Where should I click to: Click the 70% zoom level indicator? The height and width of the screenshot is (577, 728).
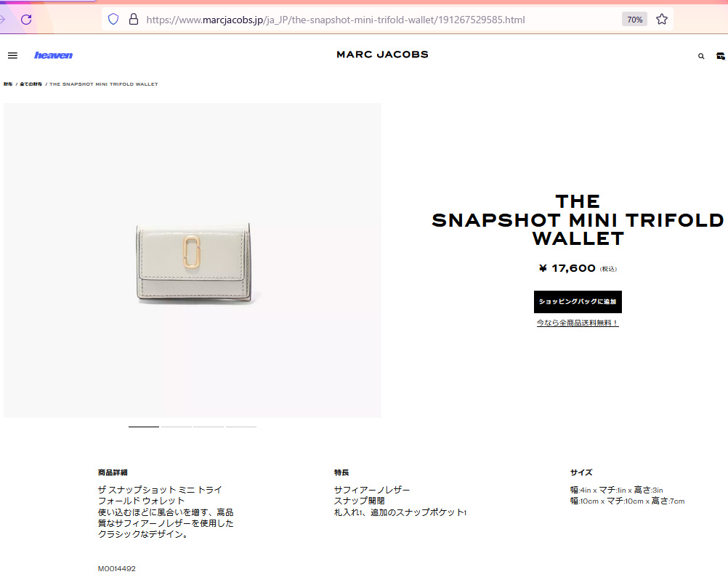pyautogui.click(x=635, y=20)
